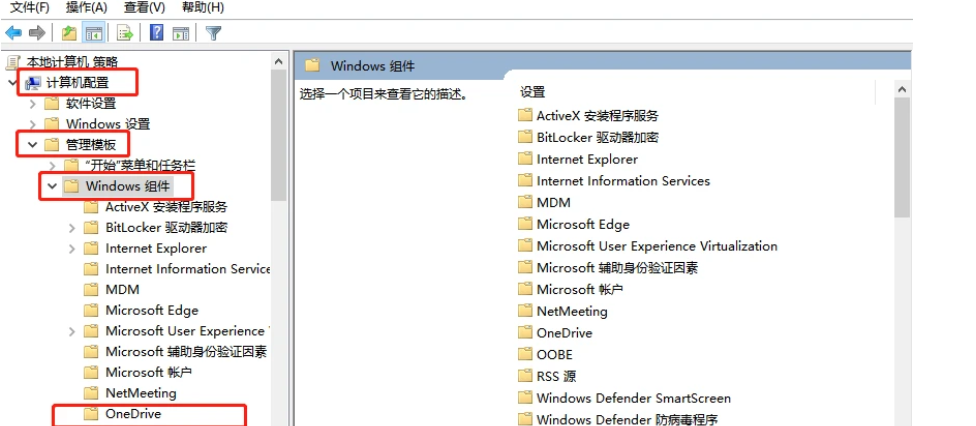This screenshot has height=426, width=976.
Task: Click the blue Help question-mark icon
Action: (x=157, y=32)
